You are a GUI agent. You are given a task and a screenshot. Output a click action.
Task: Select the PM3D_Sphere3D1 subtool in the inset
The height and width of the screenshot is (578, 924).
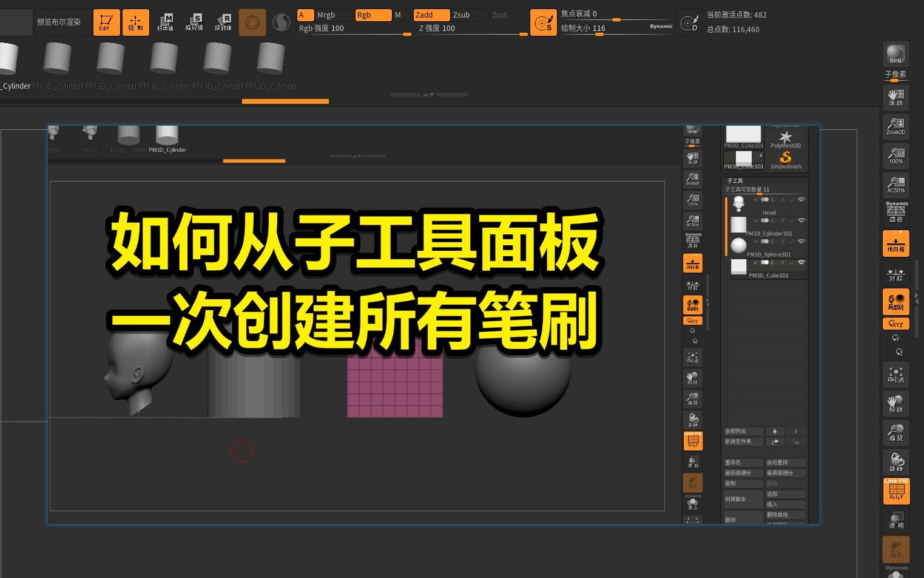[768, 247]
